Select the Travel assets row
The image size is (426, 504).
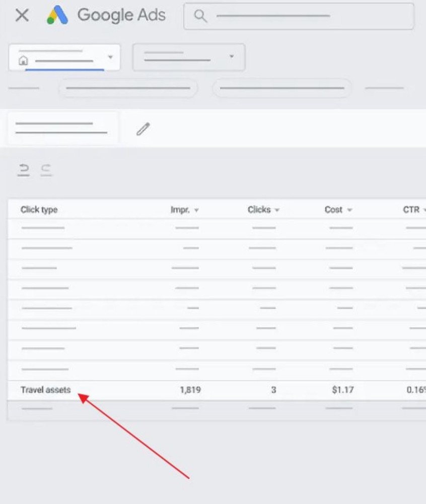[x=217, y=390]
